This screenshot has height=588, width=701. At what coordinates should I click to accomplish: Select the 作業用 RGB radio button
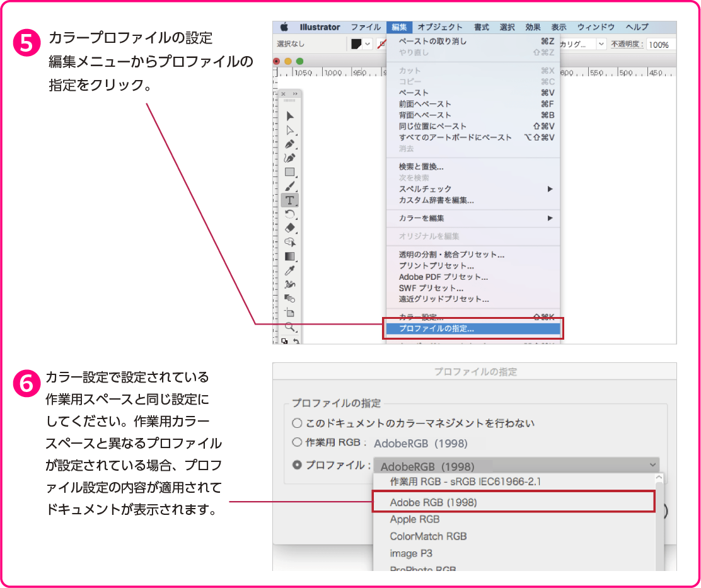(x=297, y=443)
